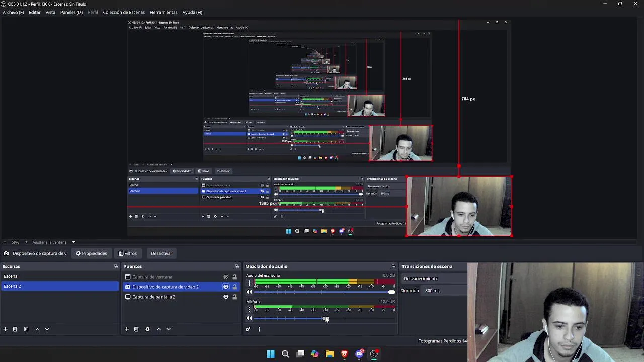Open the Windows Start menu
Screen dimensions: 644x362
(x=271, y=354)
